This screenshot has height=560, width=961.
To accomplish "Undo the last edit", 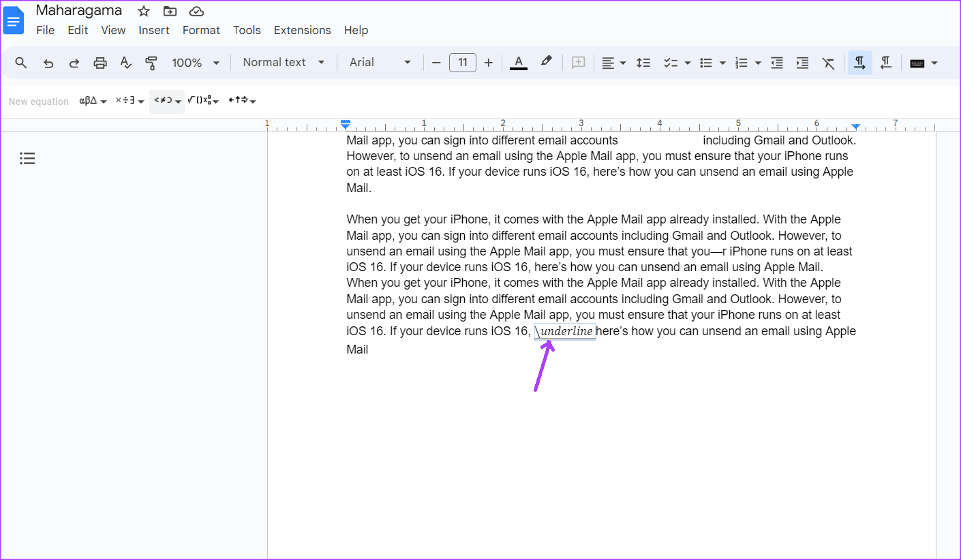I will pos(48,62).
